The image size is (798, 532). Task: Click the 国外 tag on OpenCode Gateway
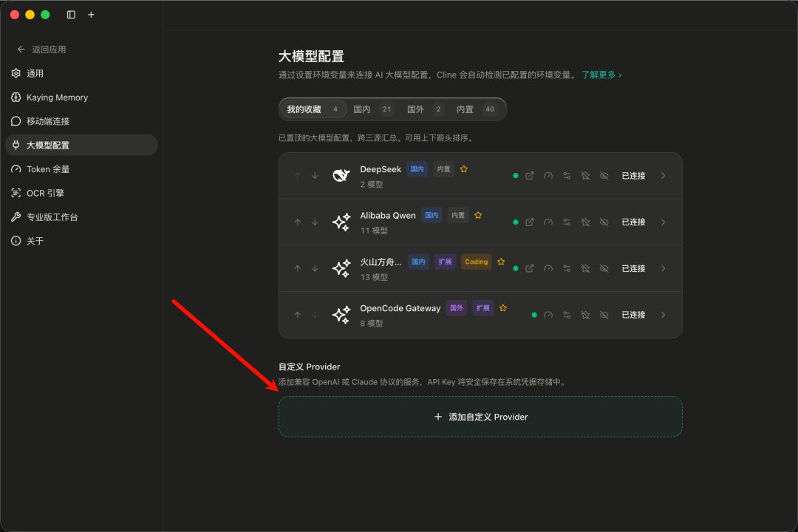[457, 308]
